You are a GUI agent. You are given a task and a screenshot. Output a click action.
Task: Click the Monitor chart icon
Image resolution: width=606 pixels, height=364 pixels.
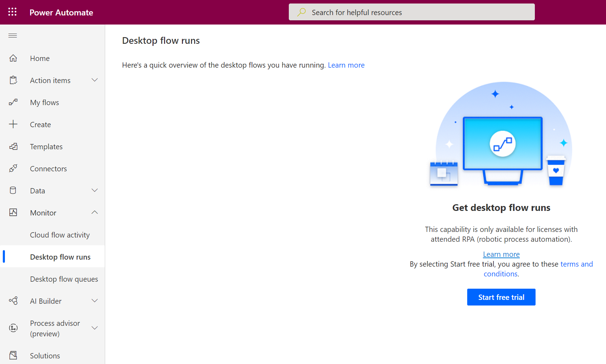pos(13,213)
